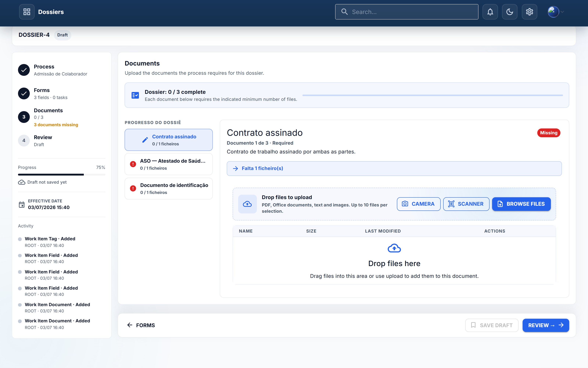
Task: Click the dossier completion progress bar
Action: click(x=433, y=95)
